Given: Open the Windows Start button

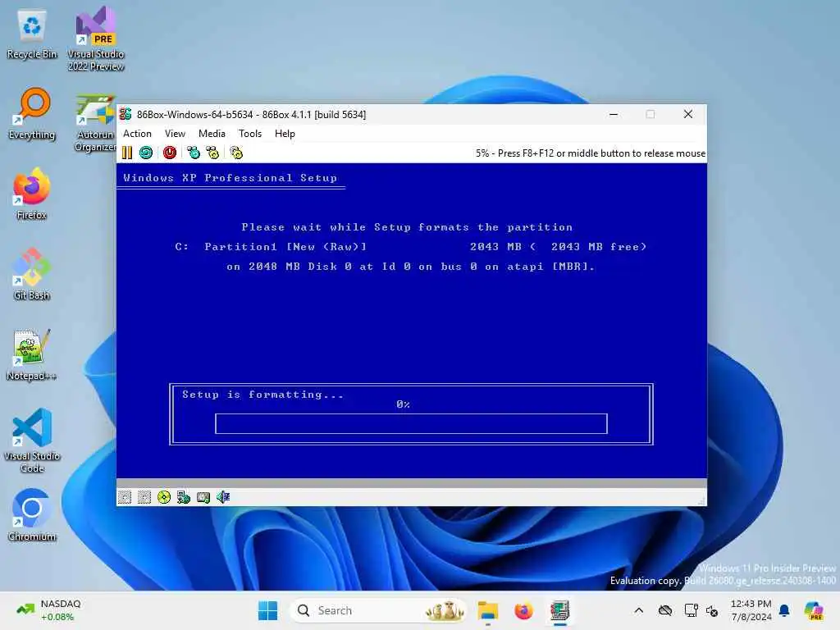Looking at the screenshot, I should coord(268,610).
